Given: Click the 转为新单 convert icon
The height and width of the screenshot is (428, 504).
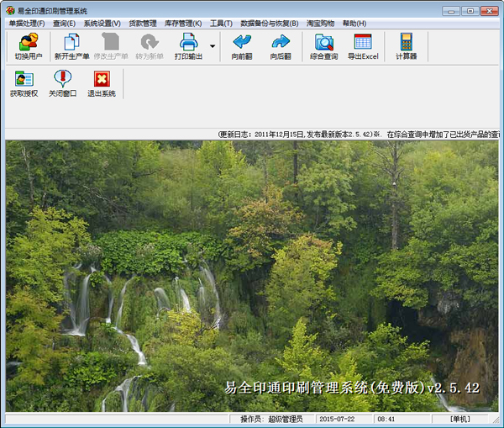Looking at the screenshot, I should [150, 46].
